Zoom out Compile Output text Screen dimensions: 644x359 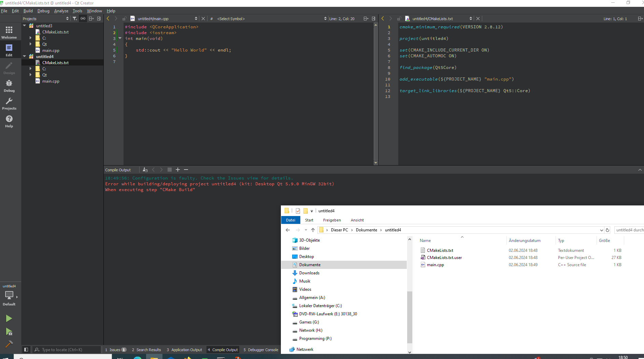click(x=186, y=170)
